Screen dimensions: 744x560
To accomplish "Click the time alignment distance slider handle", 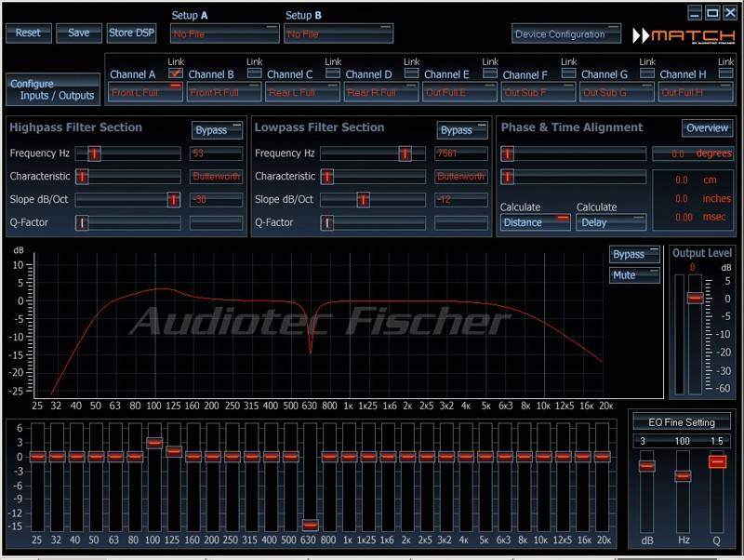I will coord(507,177).
